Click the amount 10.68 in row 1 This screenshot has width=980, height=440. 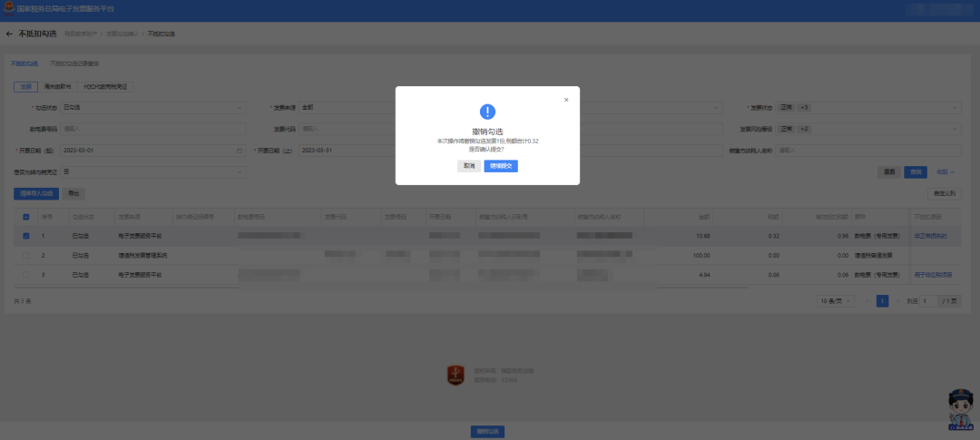coord(702,236)
